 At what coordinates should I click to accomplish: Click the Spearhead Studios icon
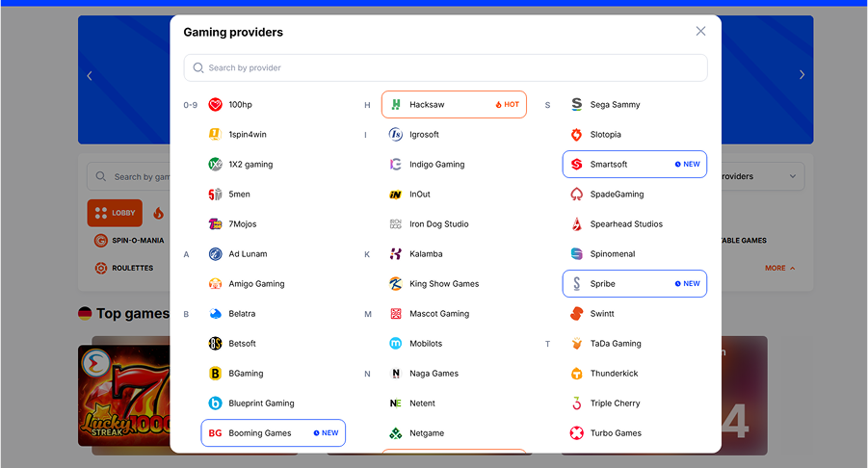pyautogui.click(x=577, y=224)
